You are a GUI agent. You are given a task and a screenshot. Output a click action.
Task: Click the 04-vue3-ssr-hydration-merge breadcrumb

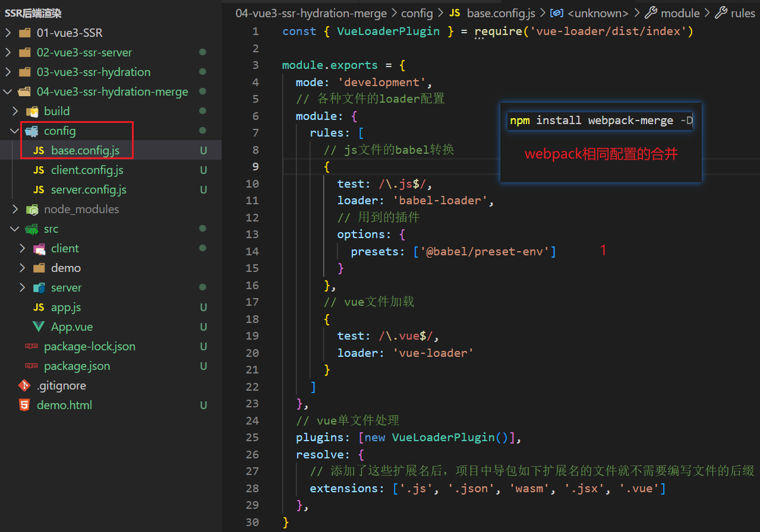click(x=311, y=13)
